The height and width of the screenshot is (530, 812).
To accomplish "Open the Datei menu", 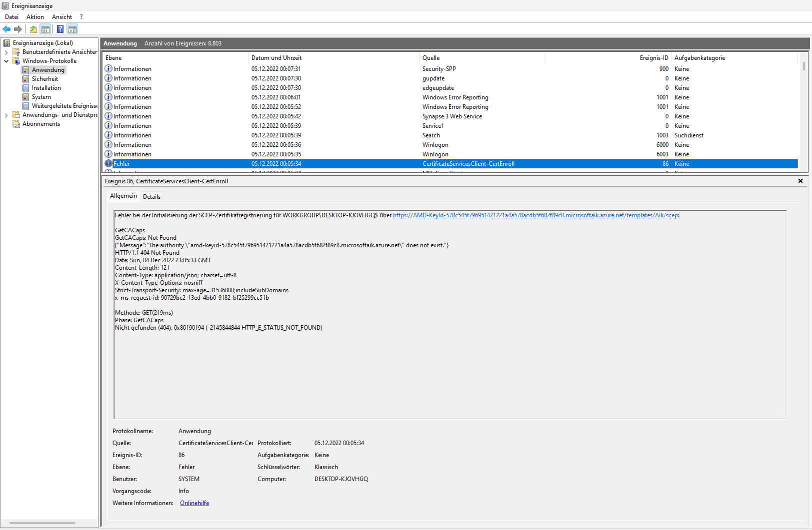I will click(x=11, y=17).
